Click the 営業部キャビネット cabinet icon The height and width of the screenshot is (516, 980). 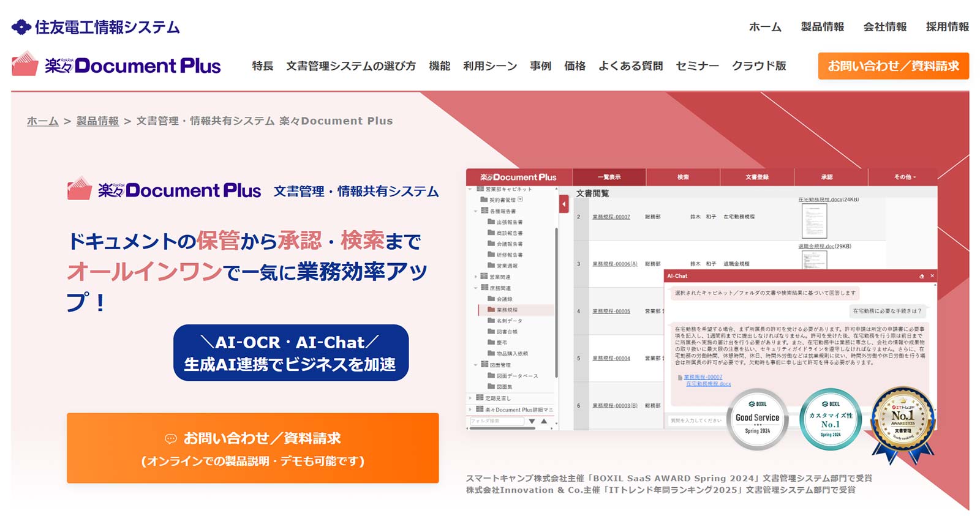481,189
